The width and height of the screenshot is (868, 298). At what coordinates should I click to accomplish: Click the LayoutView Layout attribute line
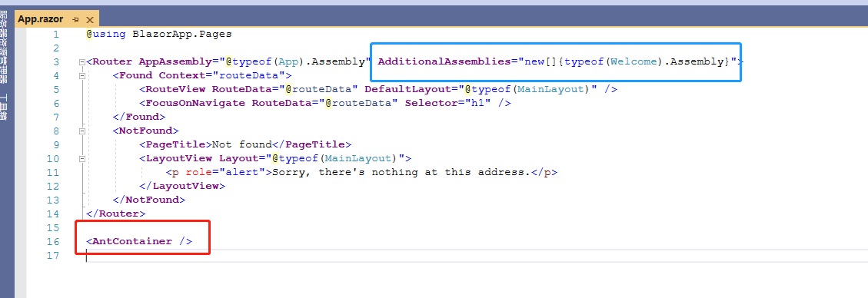coord(275,158)
